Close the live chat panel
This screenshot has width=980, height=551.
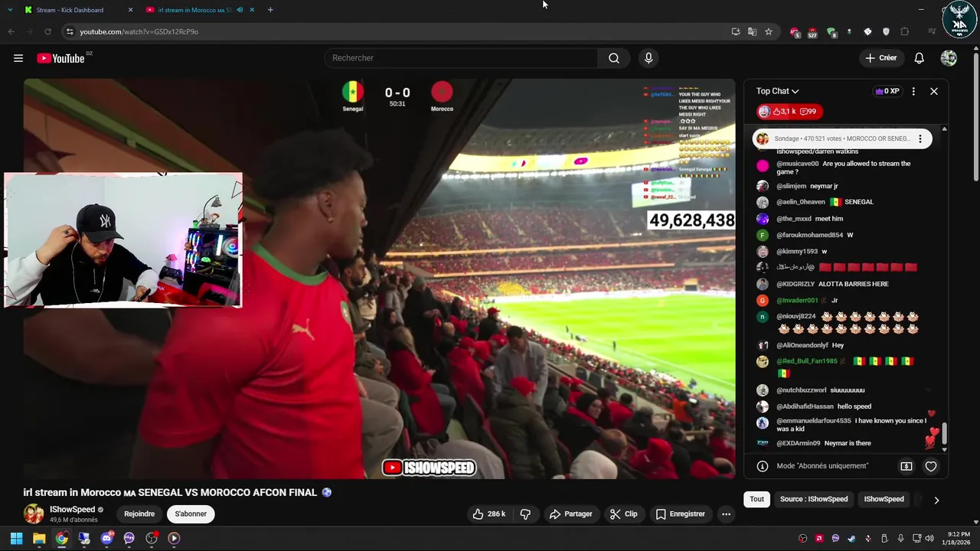click(x=934, y=91)
